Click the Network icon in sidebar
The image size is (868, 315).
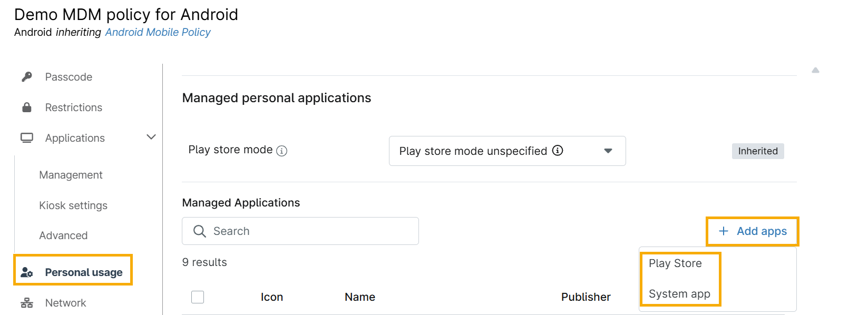coord(27,303)
